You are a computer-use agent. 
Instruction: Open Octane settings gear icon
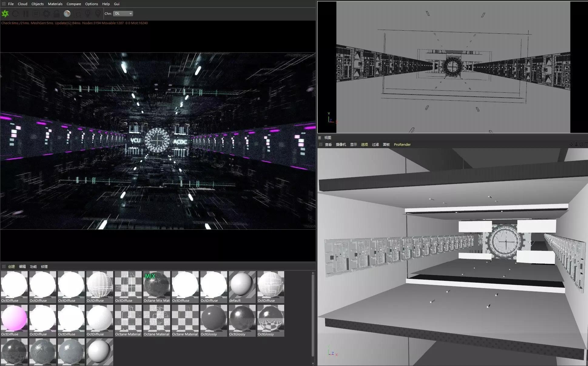[46, 14]
